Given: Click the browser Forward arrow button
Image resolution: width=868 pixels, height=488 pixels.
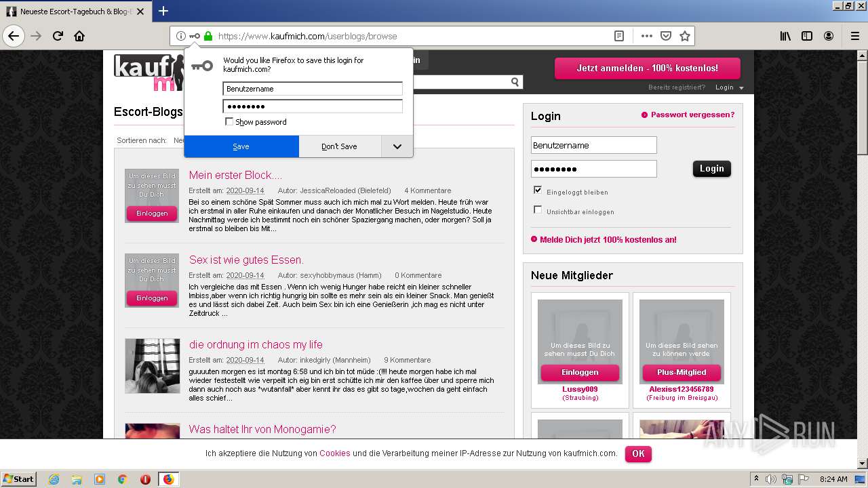Looking at the screenshot, I should coord(36,36).
